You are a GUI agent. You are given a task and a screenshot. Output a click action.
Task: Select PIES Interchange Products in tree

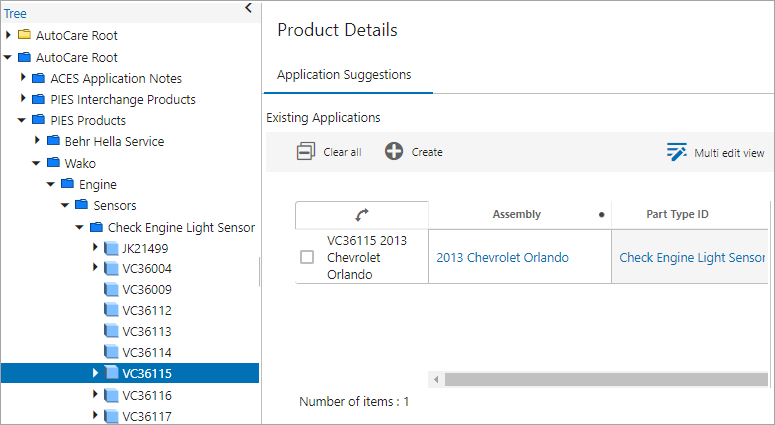(123, 99)
